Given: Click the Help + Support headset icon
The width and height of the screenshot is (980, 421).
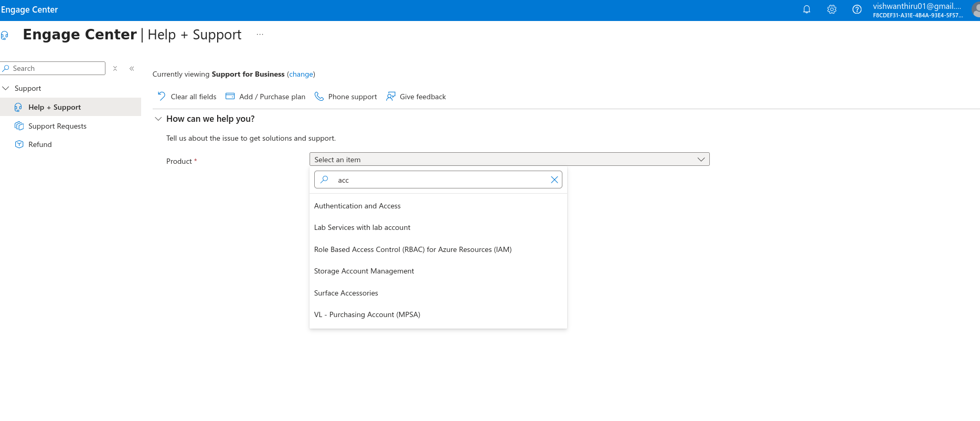Looking at the screenshot, I should coord(18,107).
